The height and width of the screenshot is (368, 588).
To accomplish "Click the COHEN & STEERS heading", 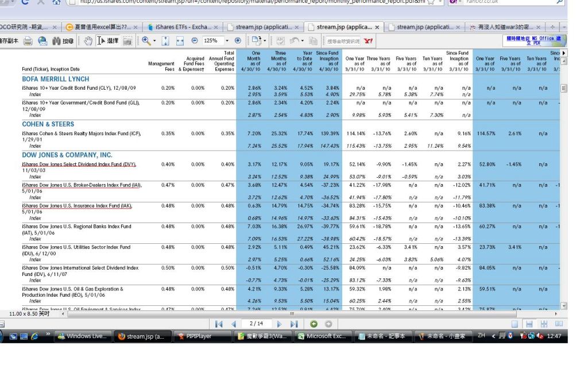I will coord(48,124).
